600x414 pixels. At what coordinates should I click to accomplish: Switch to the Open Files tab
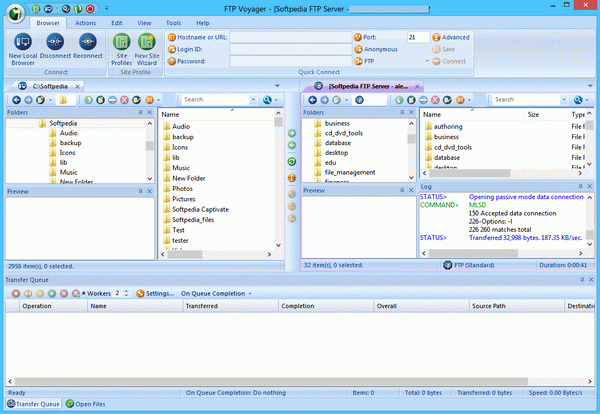click(85, 404)
